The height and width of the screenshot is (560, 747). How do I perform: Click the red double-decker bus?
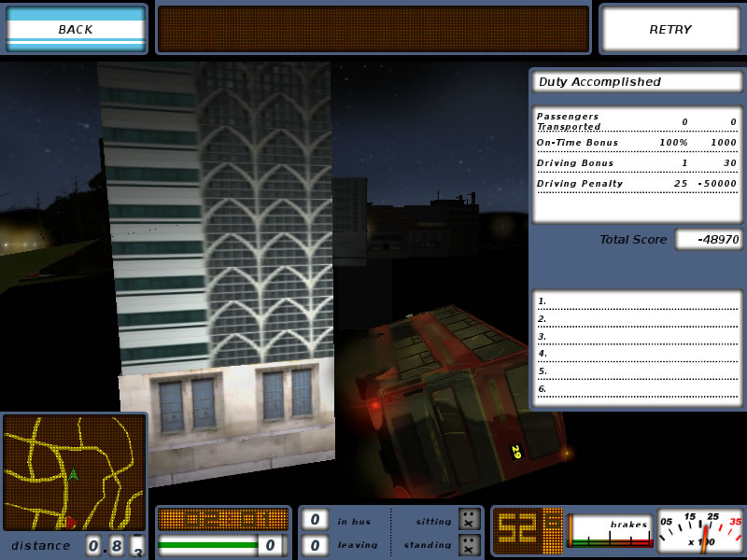460,402
